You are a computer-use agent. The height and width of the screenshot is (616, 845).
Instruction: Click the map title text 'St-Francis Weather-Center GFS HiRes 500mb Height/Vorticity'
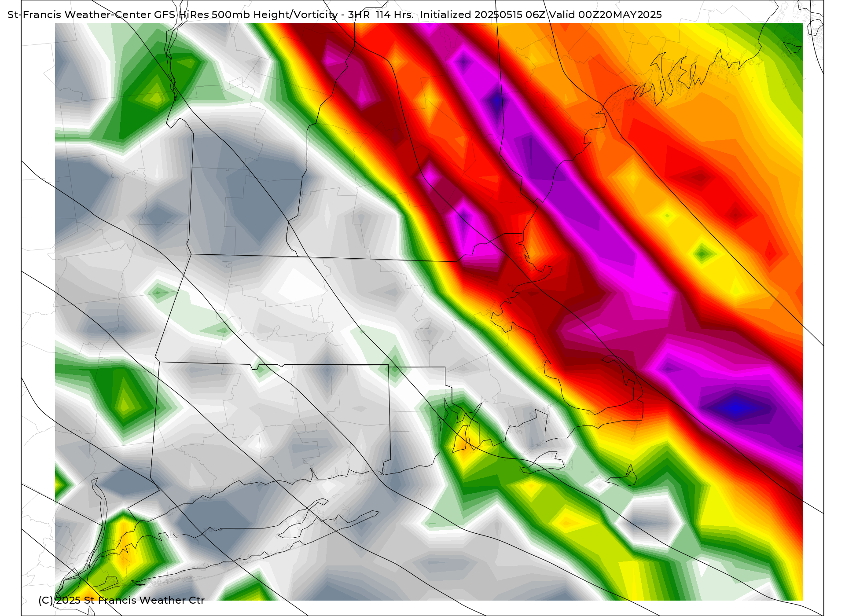[173, 15]
